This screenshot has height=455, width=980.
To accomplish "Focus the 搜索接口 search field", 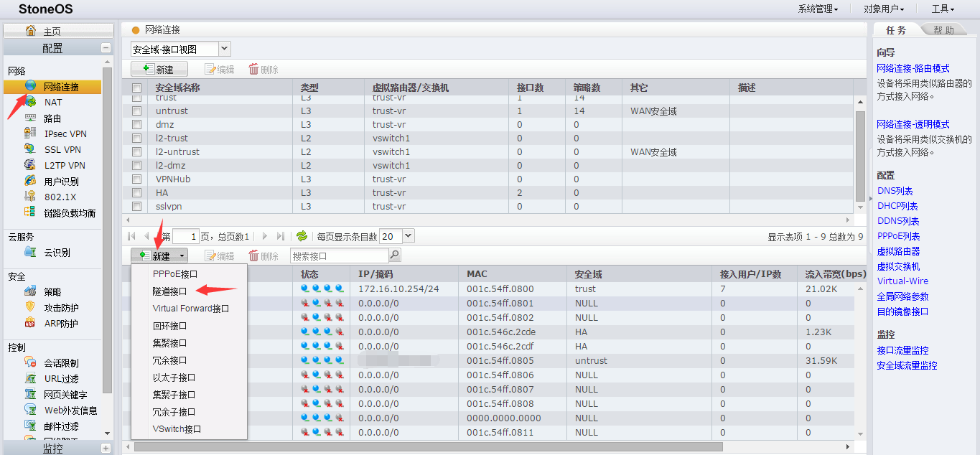I will coord(340,255).
